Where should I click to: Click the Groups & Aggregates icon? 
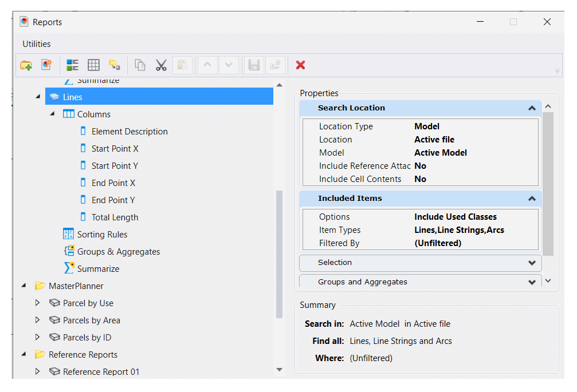click(x=69, y=251)
